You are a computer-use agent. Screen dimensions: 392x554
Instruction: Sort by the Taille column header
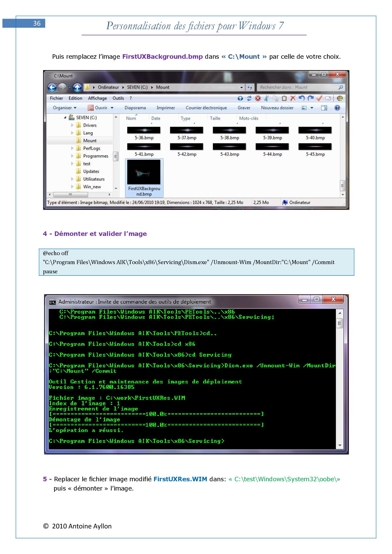(215, 118)
